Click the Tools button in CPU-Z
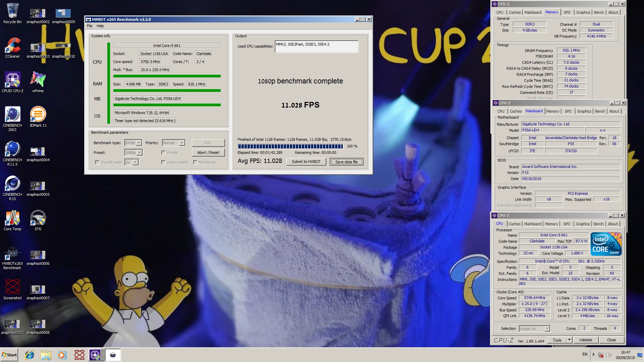 (557, 340)
